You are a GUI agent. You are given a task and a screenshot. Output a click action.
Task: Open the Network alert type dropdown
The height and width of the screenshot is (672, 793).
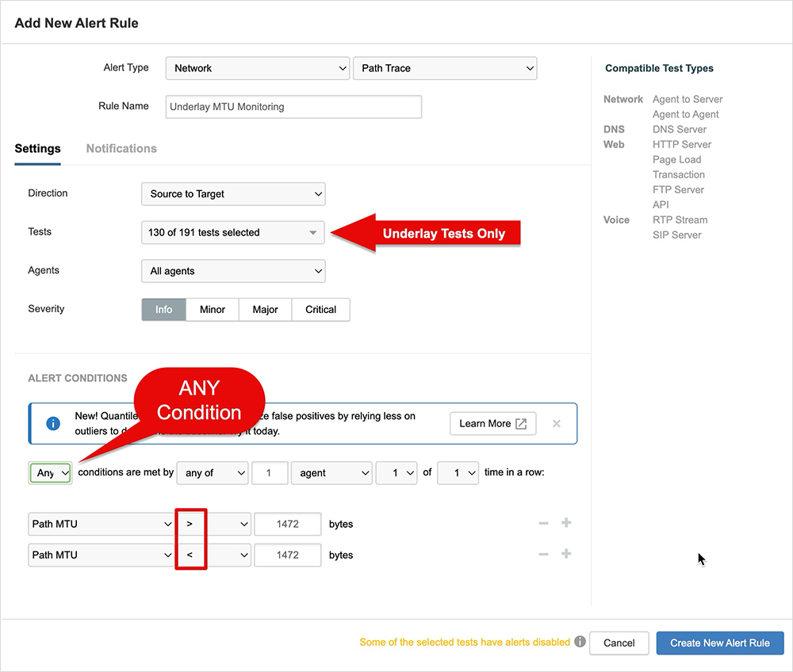(x=257, y=69)
